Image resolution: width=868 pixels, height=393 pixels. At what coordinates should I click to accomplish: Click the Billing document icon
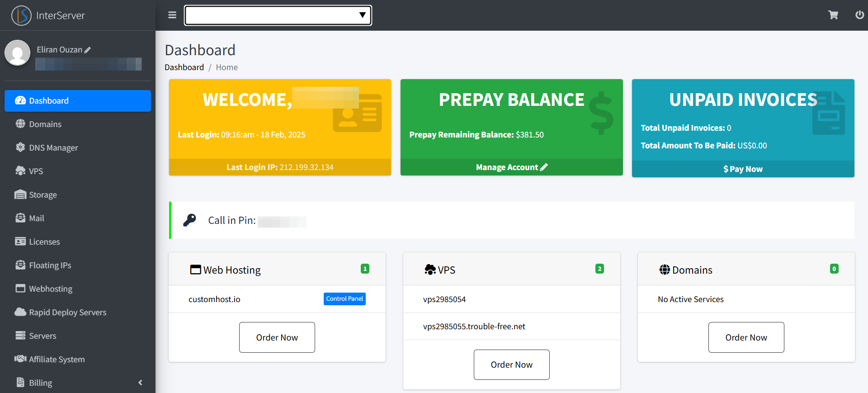(x=20, y=383)
